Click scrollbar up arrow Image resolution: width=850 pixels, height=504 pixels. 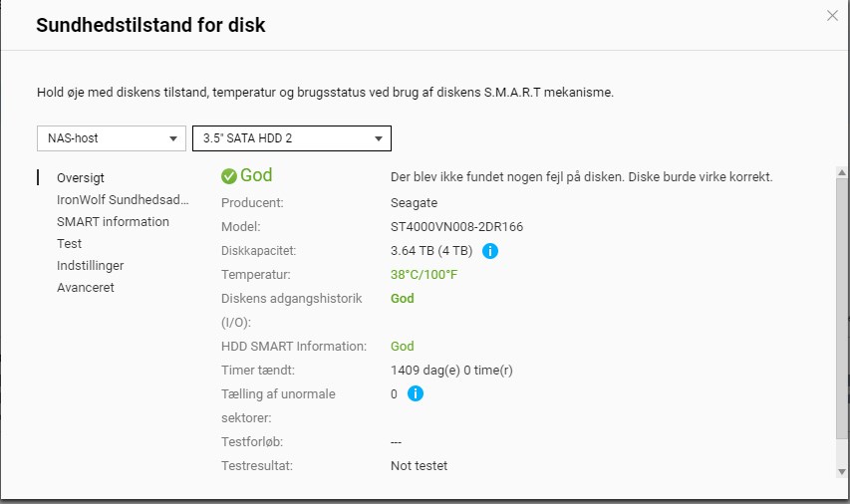[842, 172]
